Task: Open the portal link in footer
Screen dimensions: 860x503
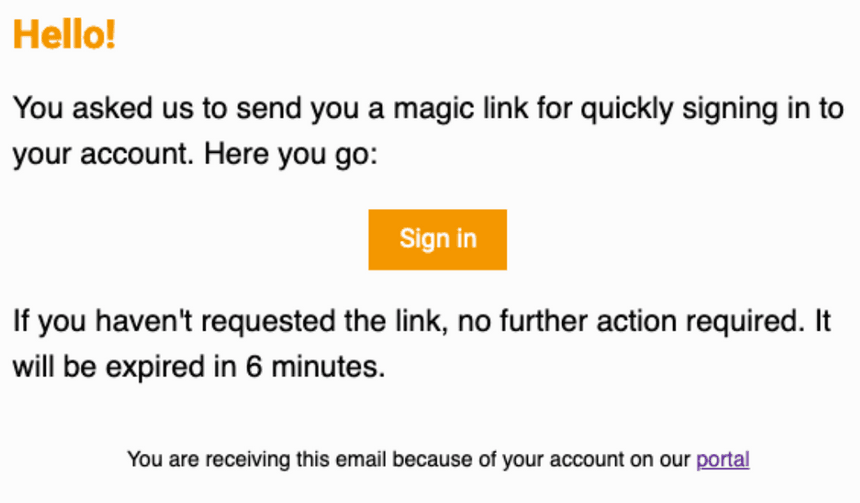Action: click(x=722, y=460)
